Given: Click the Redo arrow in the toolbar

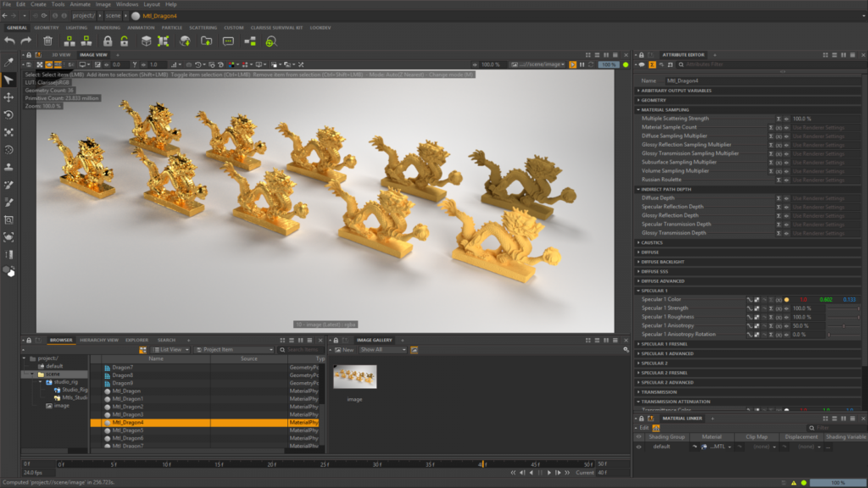Looking at the screenshot, I should click(x=26, y=41).
